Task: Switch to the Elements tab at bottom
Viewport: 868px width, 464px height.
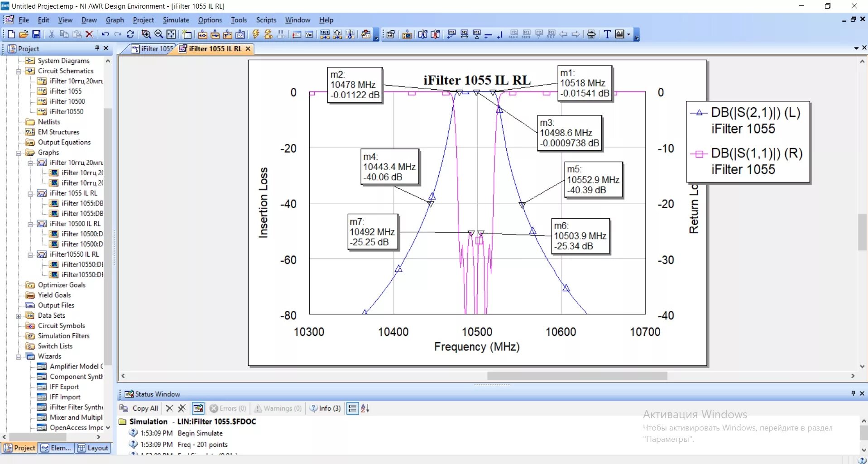Action: click(56, 448)
